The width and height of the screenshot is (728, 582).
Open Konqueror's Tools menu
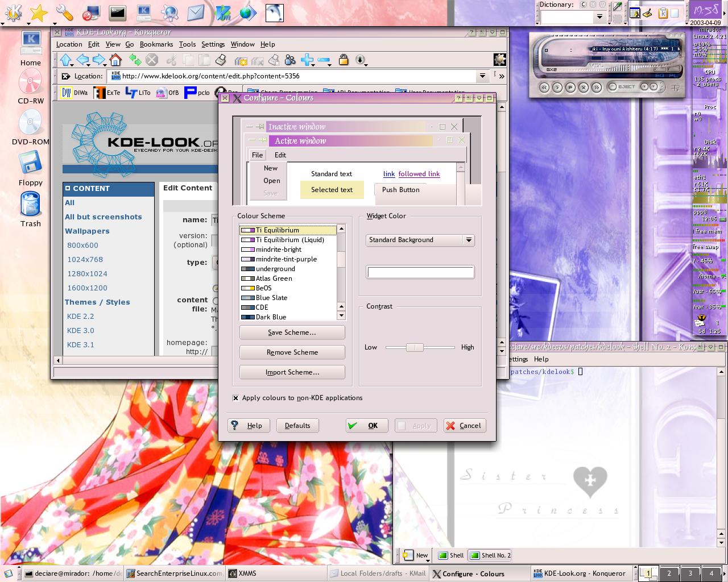coord(187,44)
